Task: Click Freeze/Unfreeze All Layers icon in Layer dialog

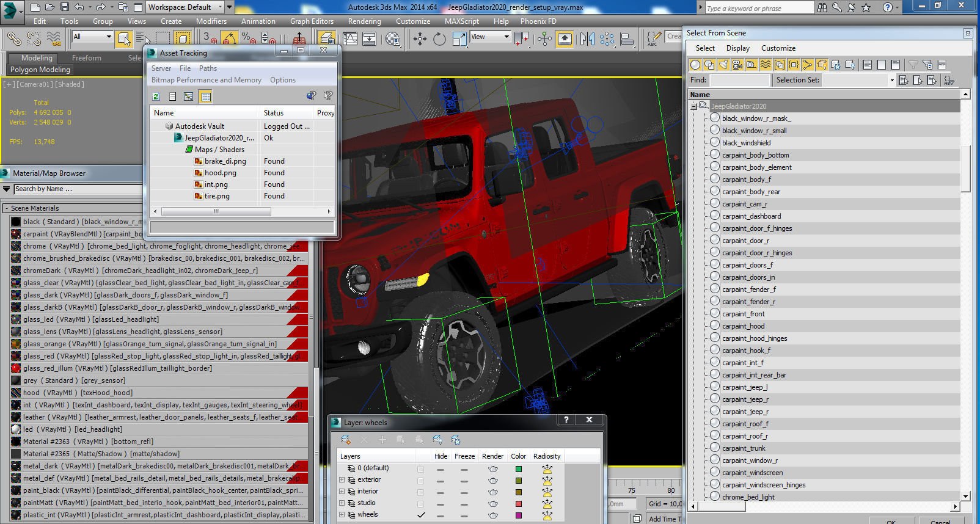Action: 456,439
